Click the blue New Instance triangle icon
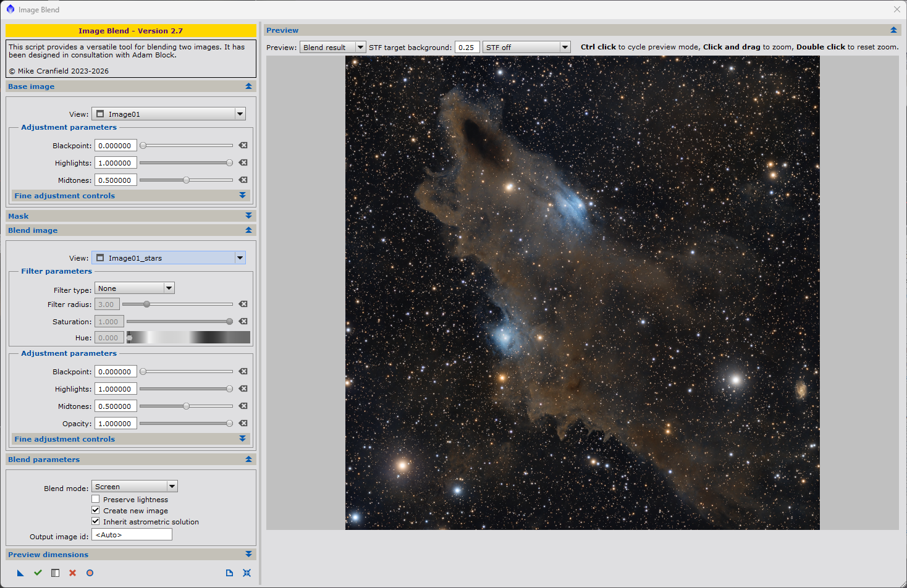The height and width of the screenshot is (588, 907). tap(20, 573)
